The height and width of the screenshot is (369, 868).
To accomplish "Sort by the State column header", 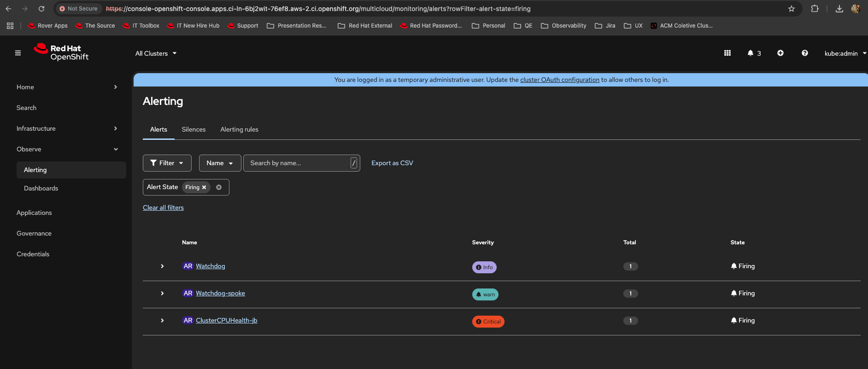I will click(737, 242).
